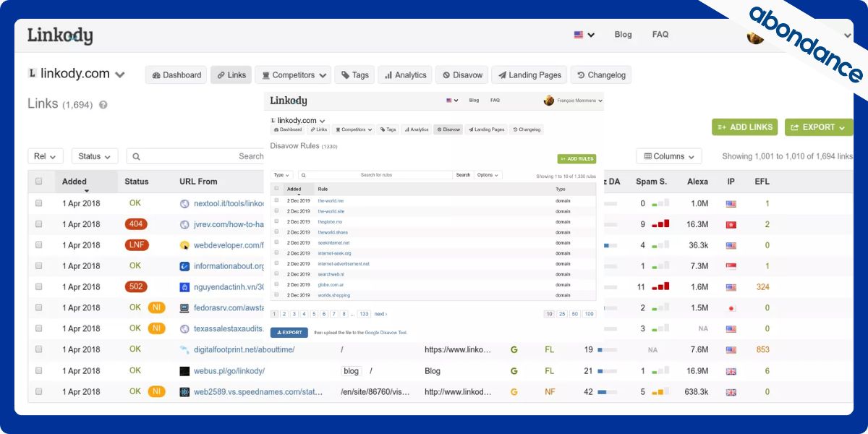The width and height of the screenshot is (868, 434).
Task: Open Options dropdown in Disavow Rules inset
Action: click(488, 175)
